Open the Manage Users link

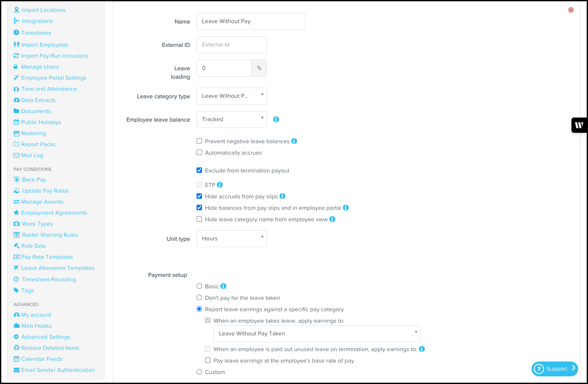(x=40, y=67)
